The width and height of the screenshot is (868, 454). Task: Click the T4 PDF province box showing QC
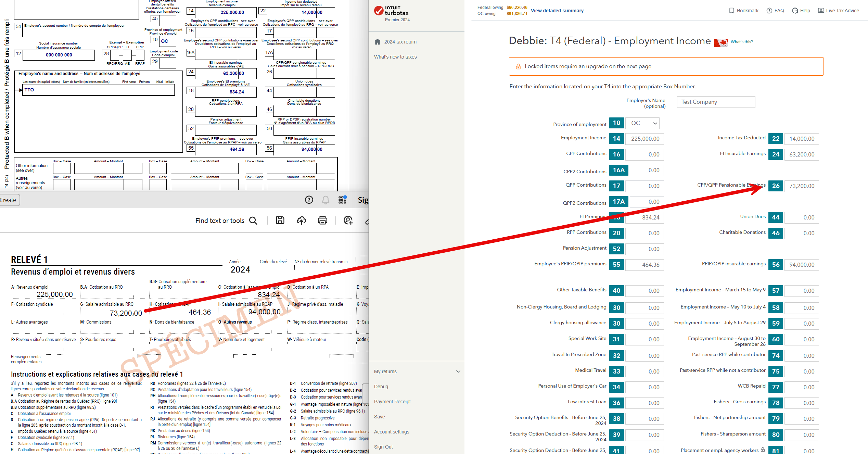point(168,41)
